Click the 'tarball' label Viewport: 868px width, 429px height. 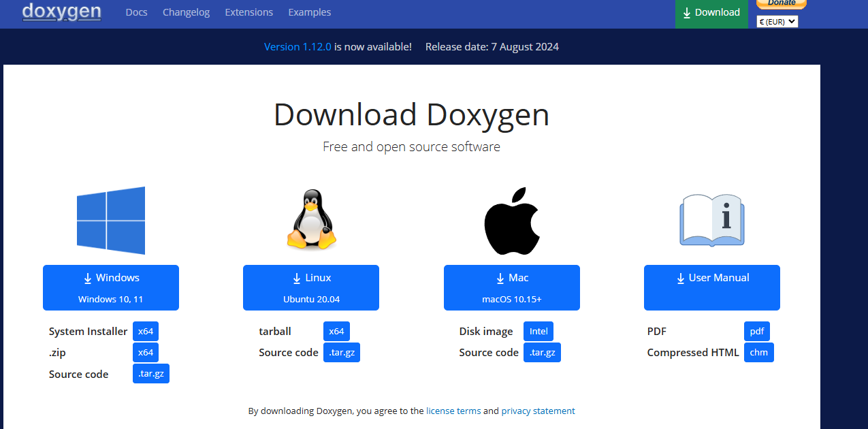click(x=275, y=332)
